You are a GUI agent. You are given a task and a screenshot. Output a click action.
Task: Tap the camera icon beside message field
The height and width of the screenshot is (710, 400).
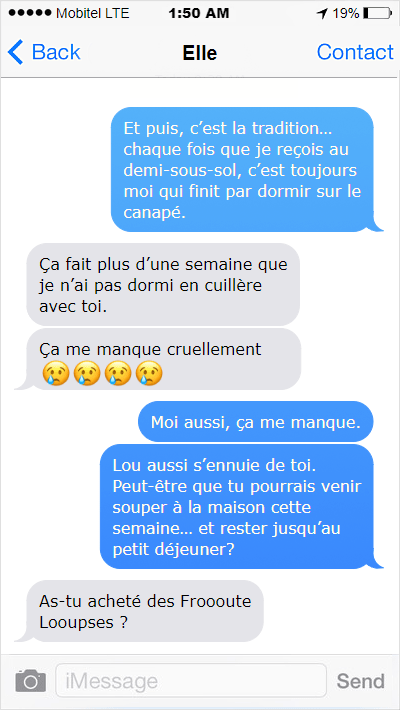click(x=31, y=681)
